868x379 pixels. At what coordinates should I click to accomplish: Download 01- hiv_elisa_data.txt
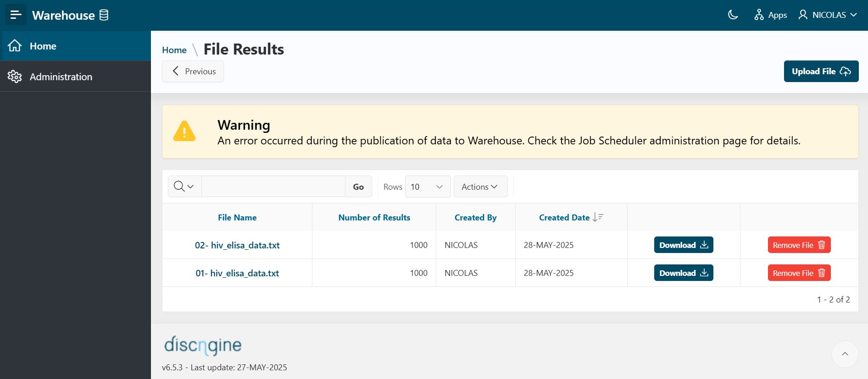(684, 273)
